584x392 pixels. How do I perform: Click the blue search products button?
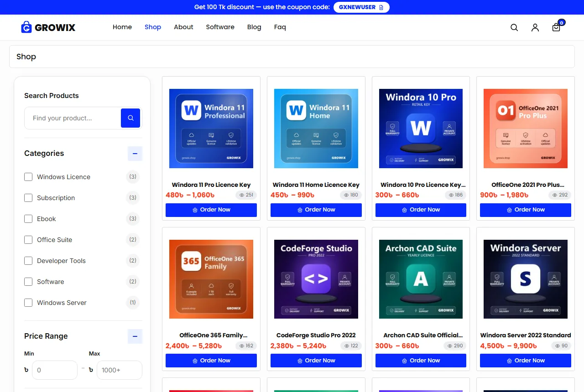[130, 118]
